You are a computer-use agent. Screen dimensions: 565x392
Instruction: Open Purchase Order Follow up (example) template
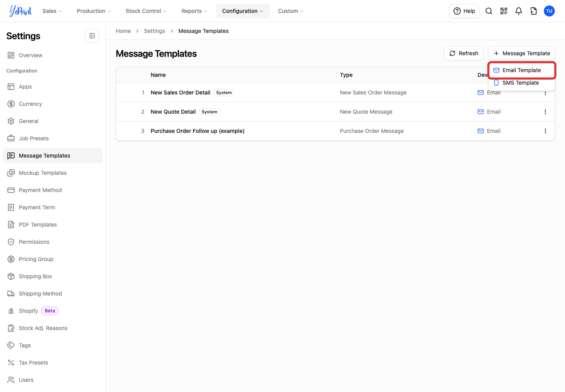coord(197,131)
